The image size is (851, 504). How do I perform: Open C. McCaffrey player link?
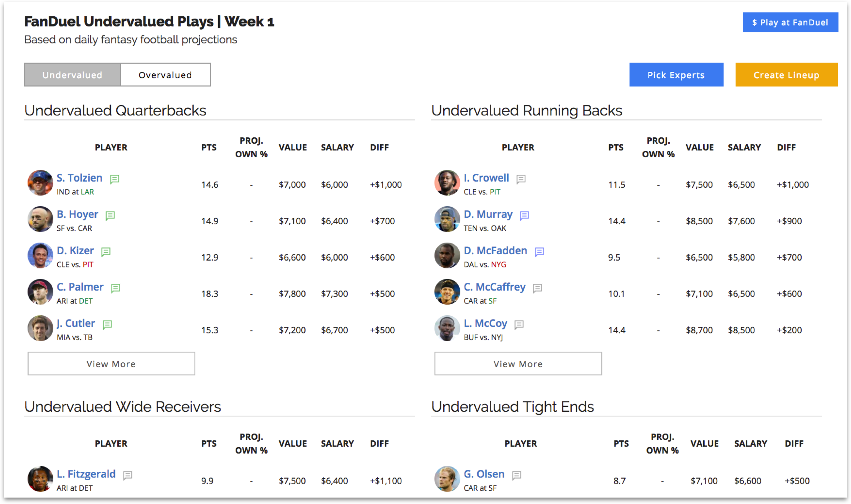click(x=494, y=287)
